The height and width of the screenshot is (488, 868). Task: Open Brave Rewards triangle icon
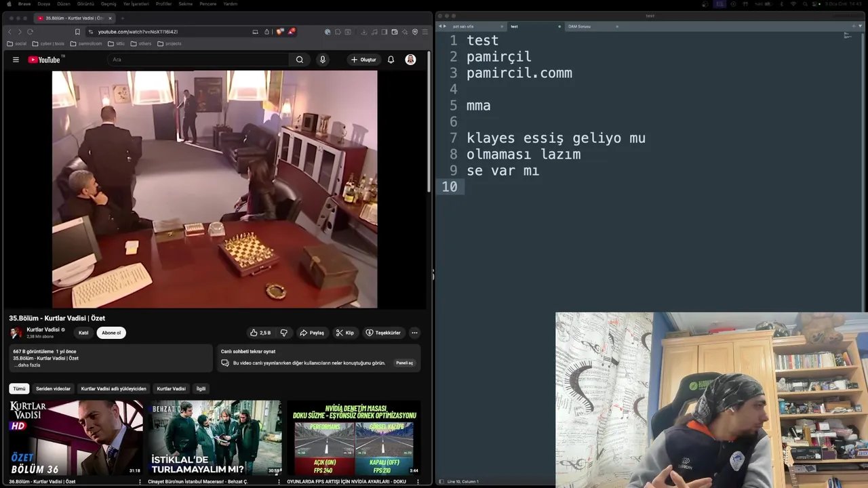tap(292, 31)
